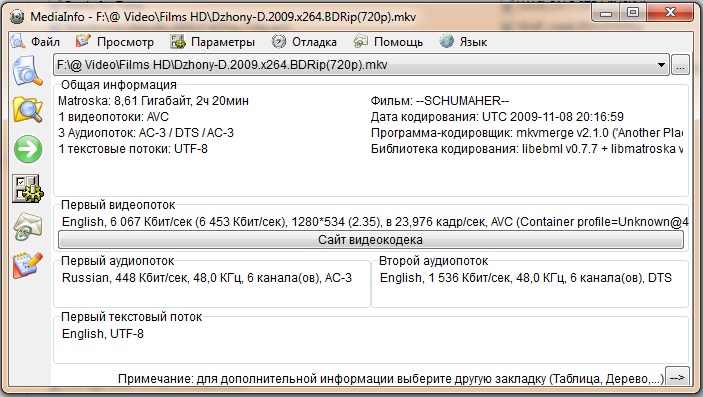Screen dimensions: 703x397
Task: Click 'Программа-кодировщик: mkvmerge v2.1.0' line
Action: click(x=527, y=133)
